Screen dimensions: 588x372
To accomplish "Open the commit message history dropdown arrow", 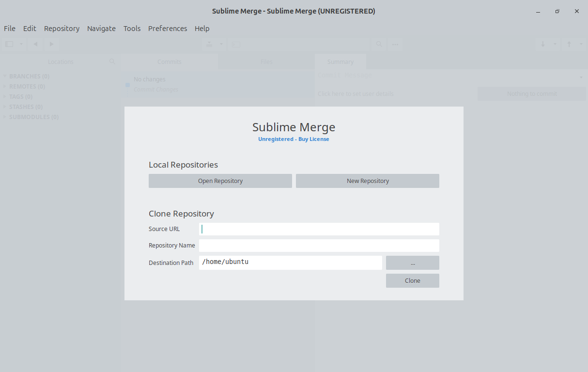I will (x=581, y=77).
